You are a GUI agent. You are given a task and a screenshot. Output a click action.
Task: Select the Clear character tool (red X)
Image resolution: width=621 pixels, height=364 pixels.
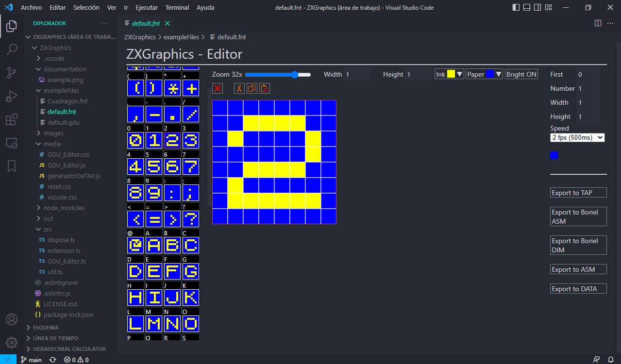pyautogui.click(x=218, y=88)
